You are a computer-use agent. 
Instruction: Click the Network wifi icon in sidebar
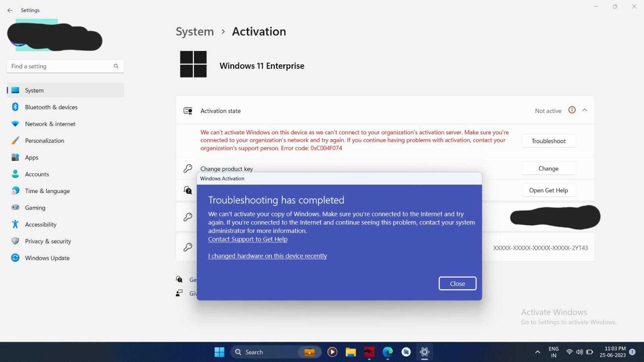click(x=15, y=124)
